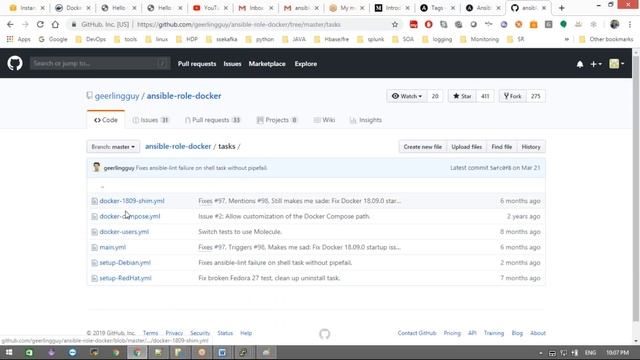Switch to the Code tab
Viewport: 640px width, 360px height.
(106, 120)
